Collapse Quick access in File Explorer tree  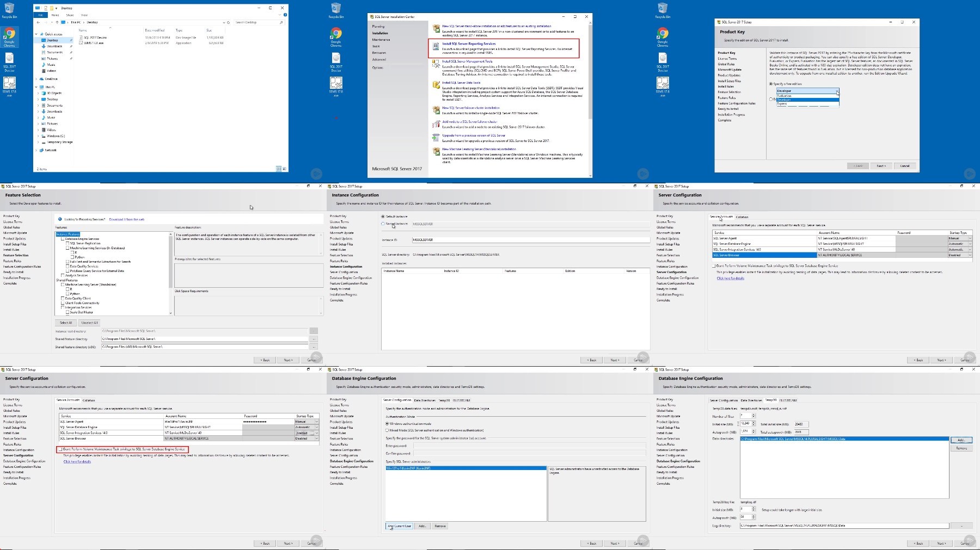point(37,34)
